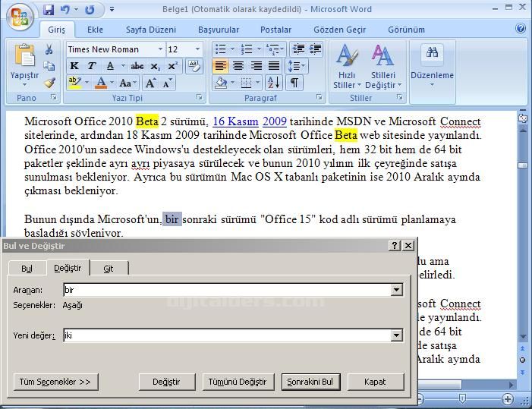
Task: Open the Görünüm ribbon tab
Action: tap(406, 30)
